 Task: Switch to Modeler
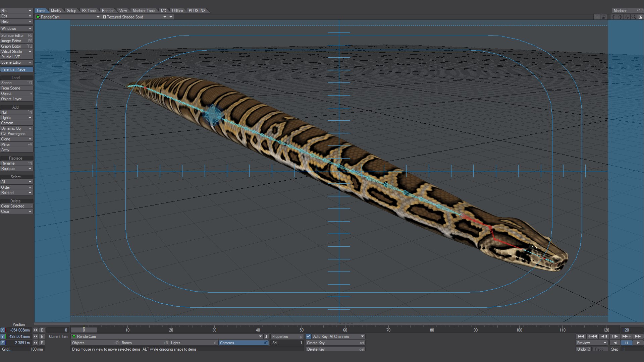(628, 11)
